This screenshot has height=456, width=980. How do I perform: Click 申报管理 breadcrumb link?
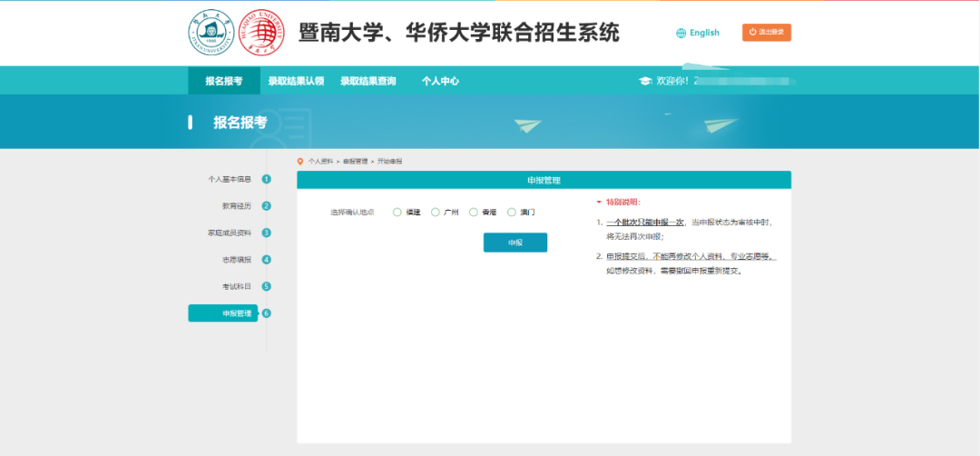pos(355,162)
